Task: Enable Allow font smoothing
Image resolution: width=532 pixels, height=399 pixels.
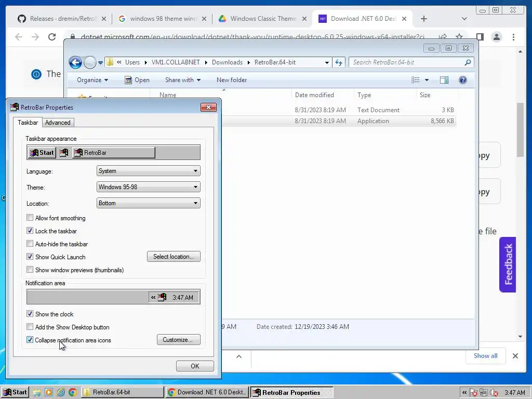Action: coord(30,218)
